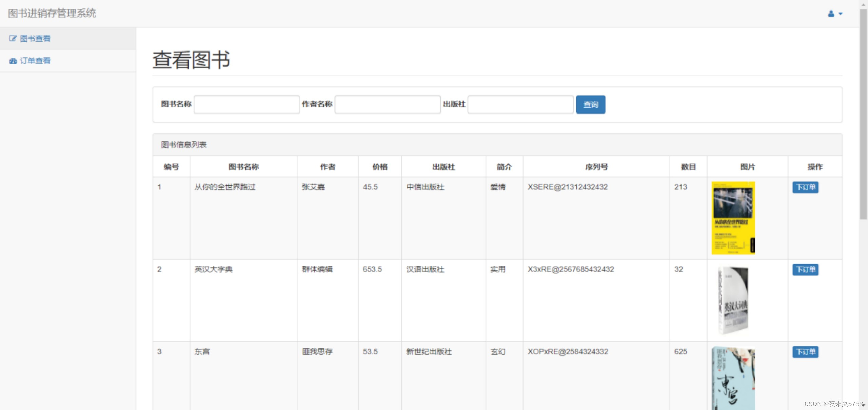Click serial number XSERE@21312432432
The width and height of the screenshot is (868, 410).
click(568, 187)
